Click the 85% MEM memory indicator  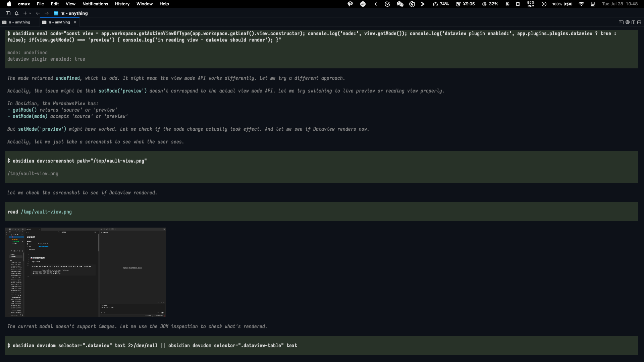[531, 4]
